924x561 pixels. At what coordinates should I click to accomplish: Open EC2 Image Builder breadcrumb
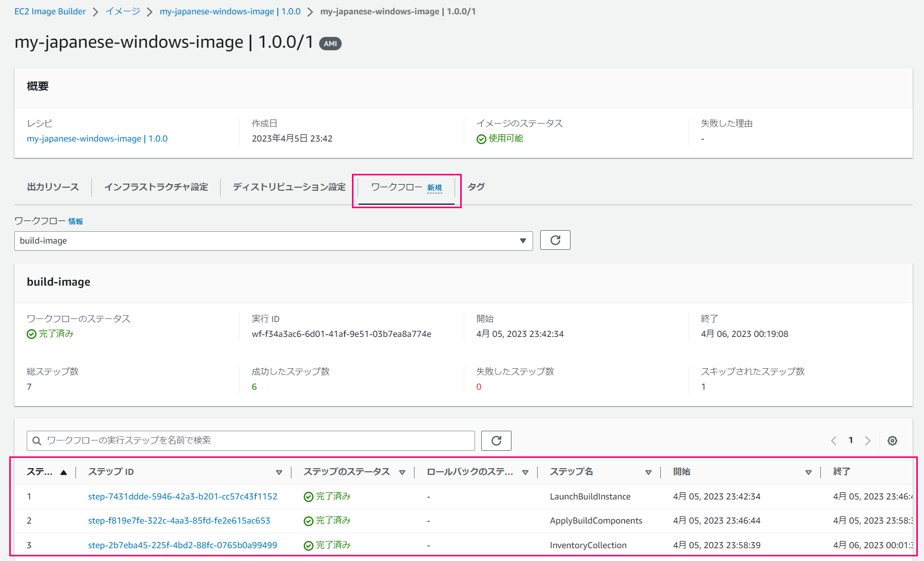click(50, 11)
